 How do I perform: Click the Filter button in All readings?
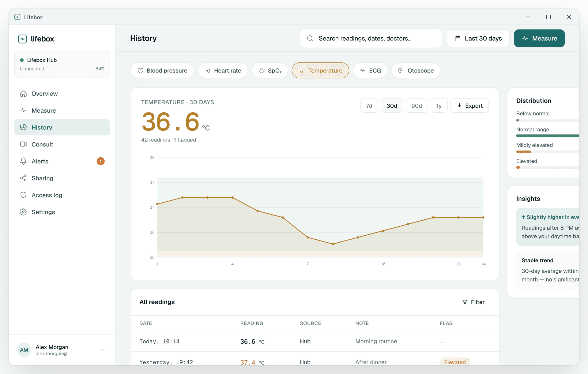(x=473, y=302)
